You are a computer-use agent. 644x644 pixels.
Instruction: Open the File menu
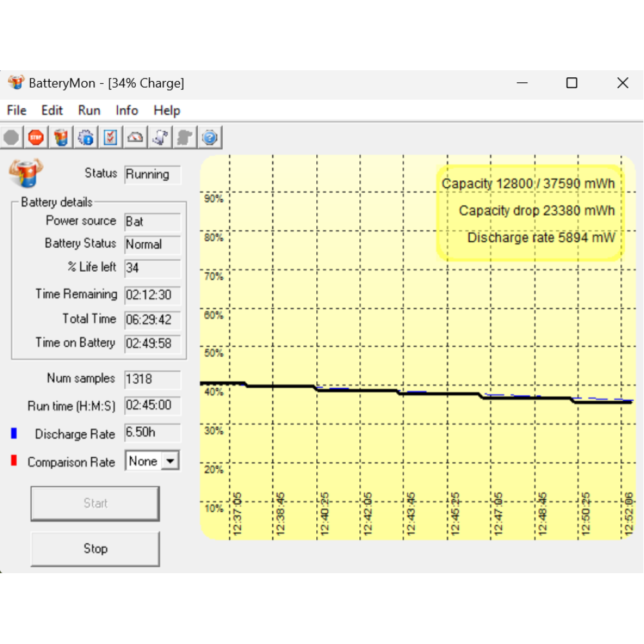point(17,110)
